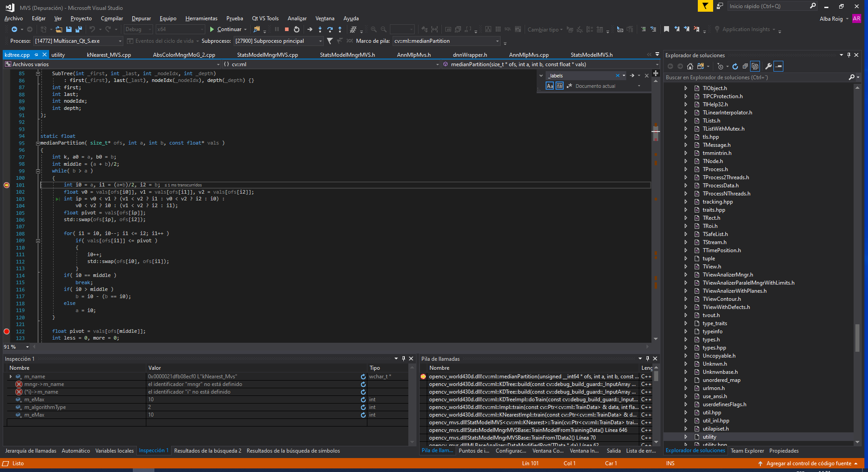
Task: Sync Solution Explorer with active document
Action: [755, 66]
